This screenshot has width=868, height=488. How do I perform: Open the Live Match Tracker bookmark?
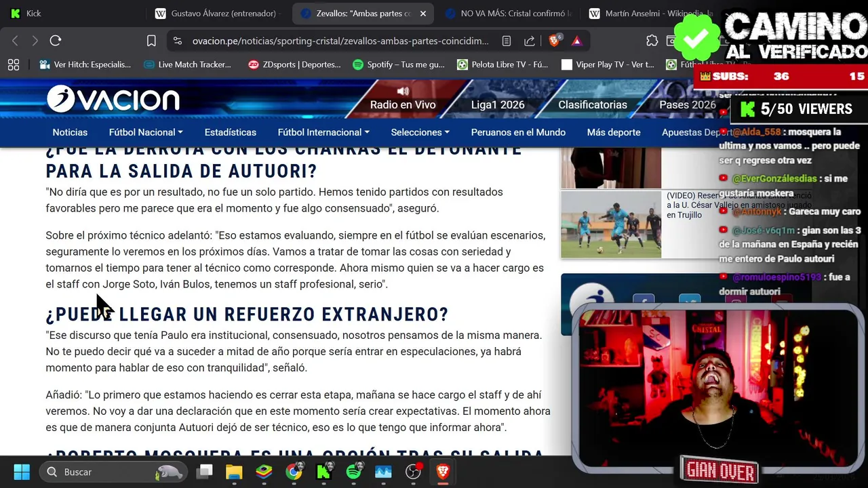(188, 64)
